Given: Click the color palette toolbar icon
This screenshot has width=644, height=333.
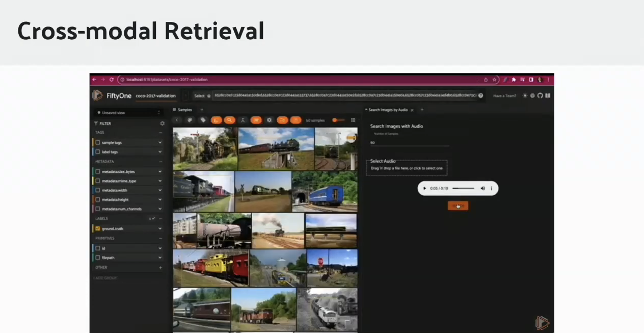Looking at the screenshot, I should pyautogui.click(x=190, y=120).
